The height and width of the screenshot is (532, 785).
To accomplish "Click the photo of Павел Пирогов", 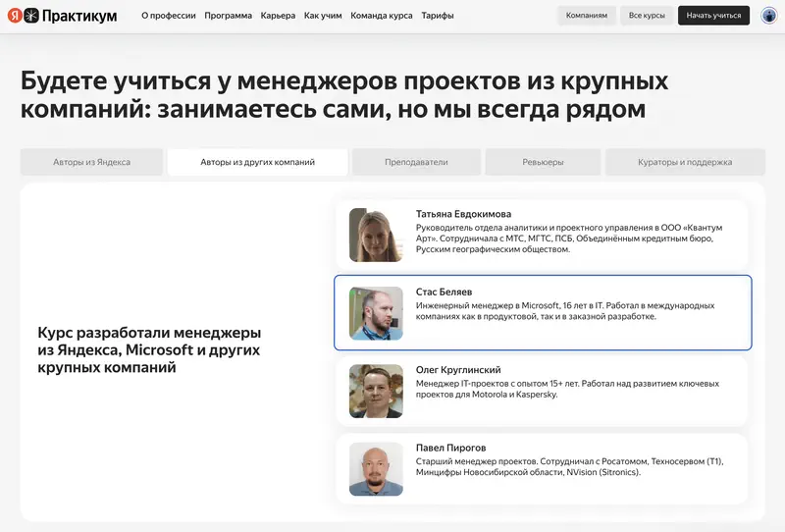I will point(376,469).
